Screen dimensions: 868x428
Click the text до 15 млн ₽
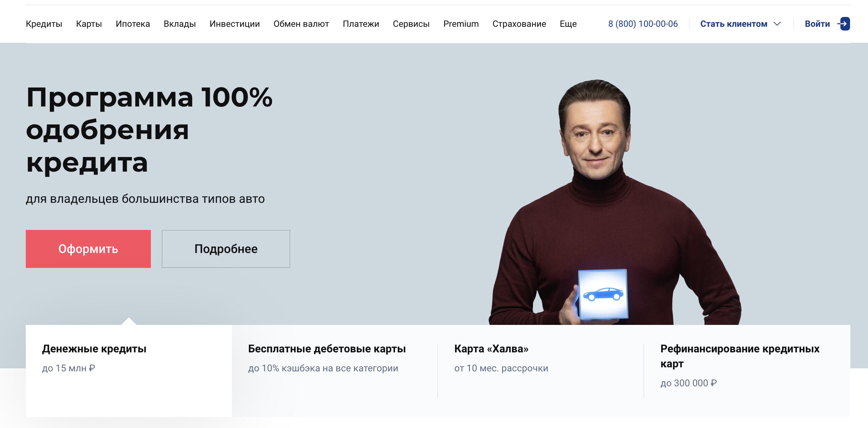pos(68,368)
